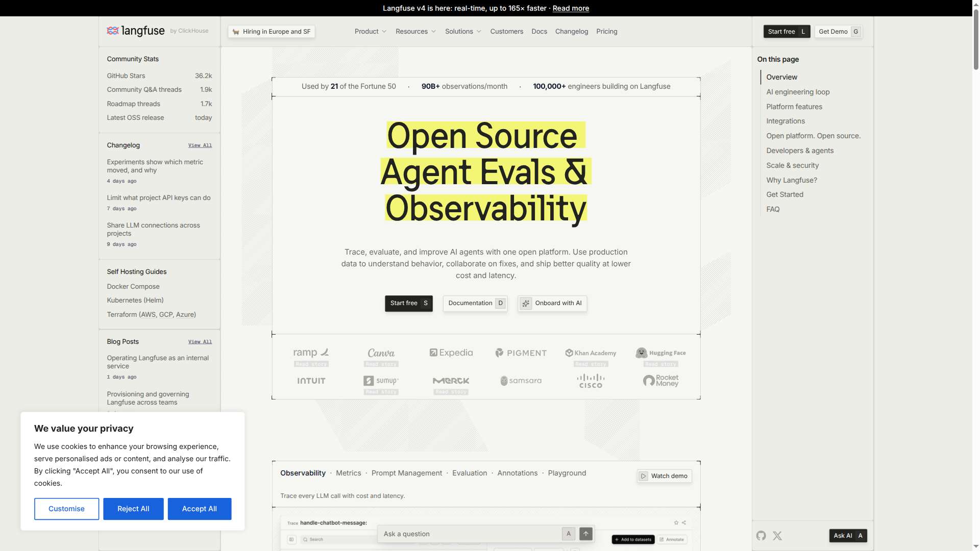
Task: Jump to AI engineering loop section
Action: point(798,92)
